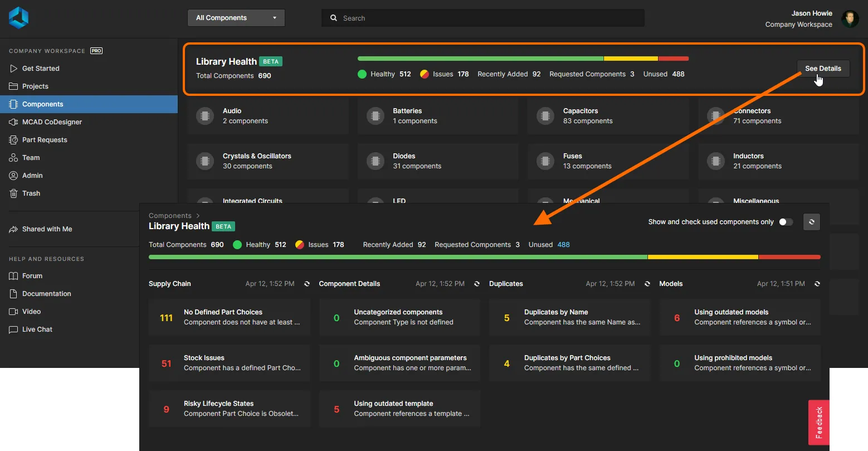Click the Projects folder icon
Image resolution: width=868 pixels, height=451 pixels.
(13, 86)
